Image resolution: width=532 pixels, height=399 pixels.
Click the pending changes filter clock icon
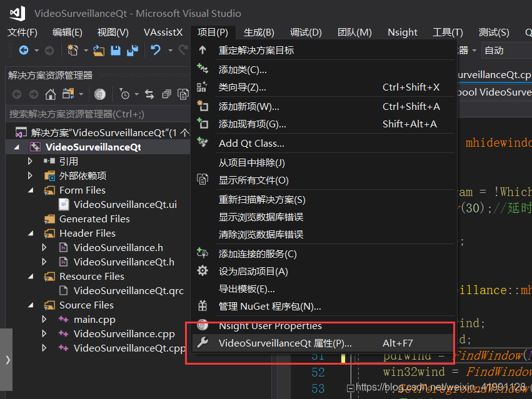(124, 94)
